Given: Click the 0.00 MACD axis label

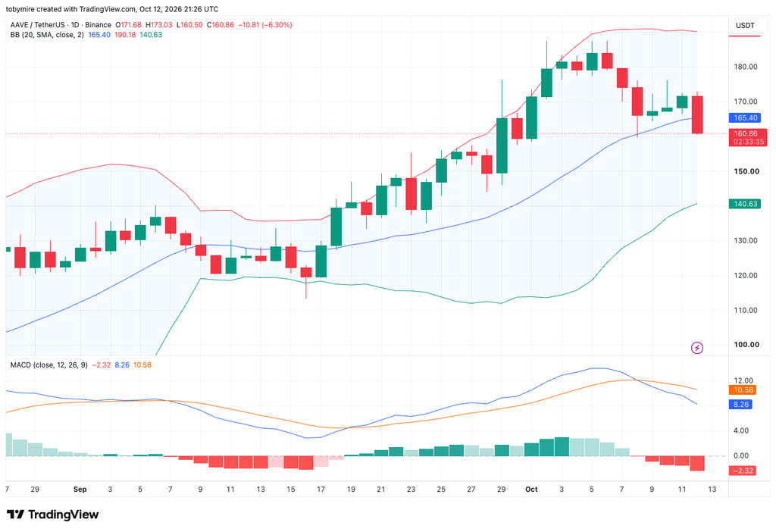Looking at the screenshot, I should coord(741,455).
